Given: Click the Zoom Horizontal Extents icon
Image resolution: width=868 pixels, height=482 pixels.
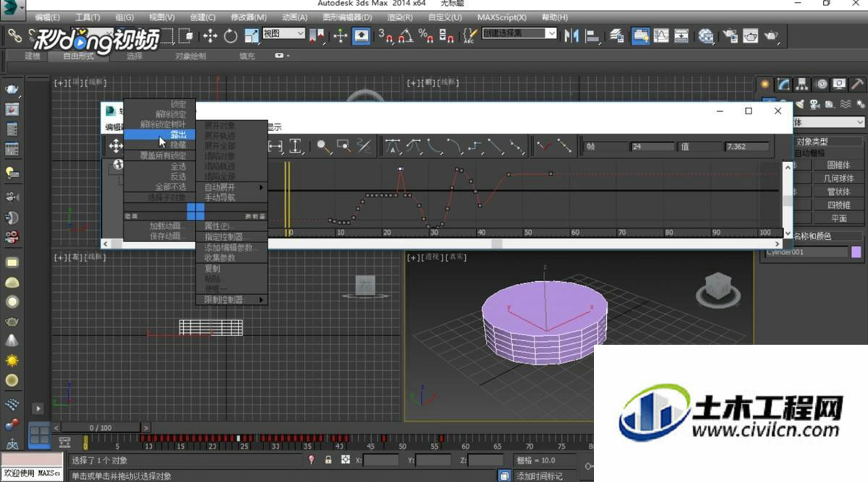Looking at the screenshot, I should [276, 147].
